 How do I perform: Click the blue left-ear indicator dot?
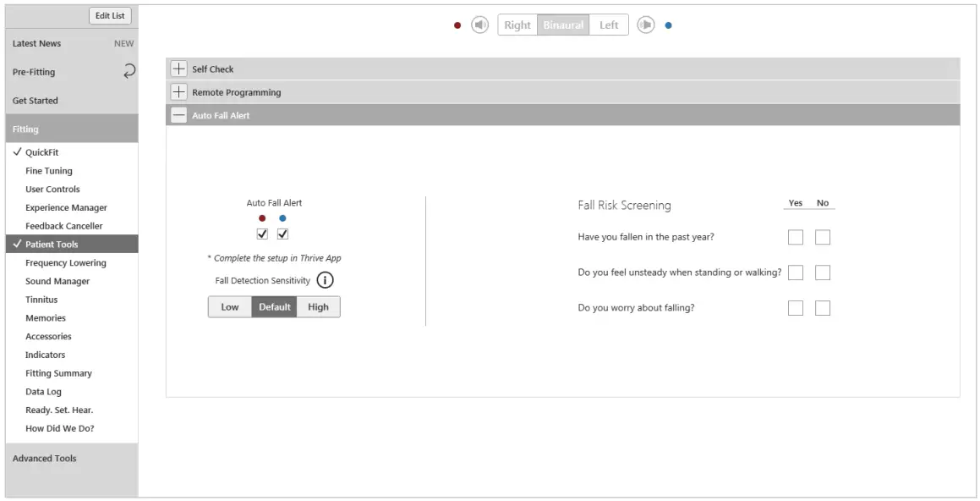tap(668, 25)
